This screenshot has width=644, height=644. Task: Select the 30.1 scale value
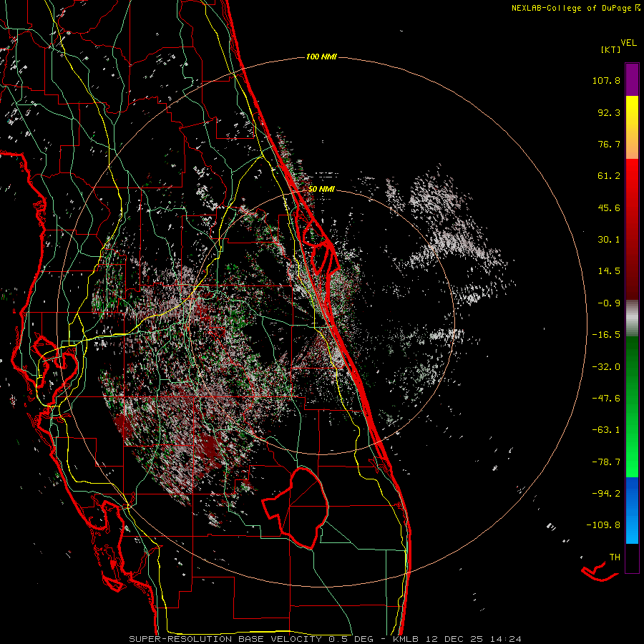point(609,240)
